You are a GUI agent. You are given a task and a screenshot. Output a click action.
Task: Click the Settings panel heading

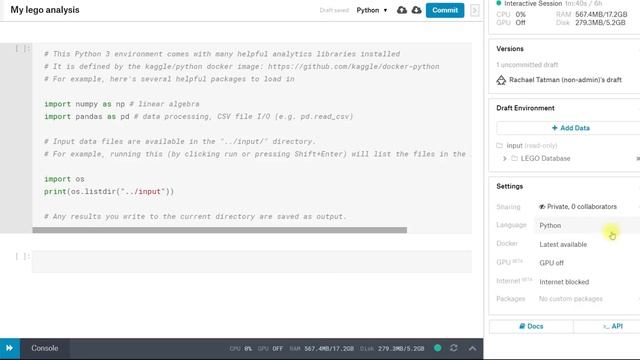tap(509, 187)
